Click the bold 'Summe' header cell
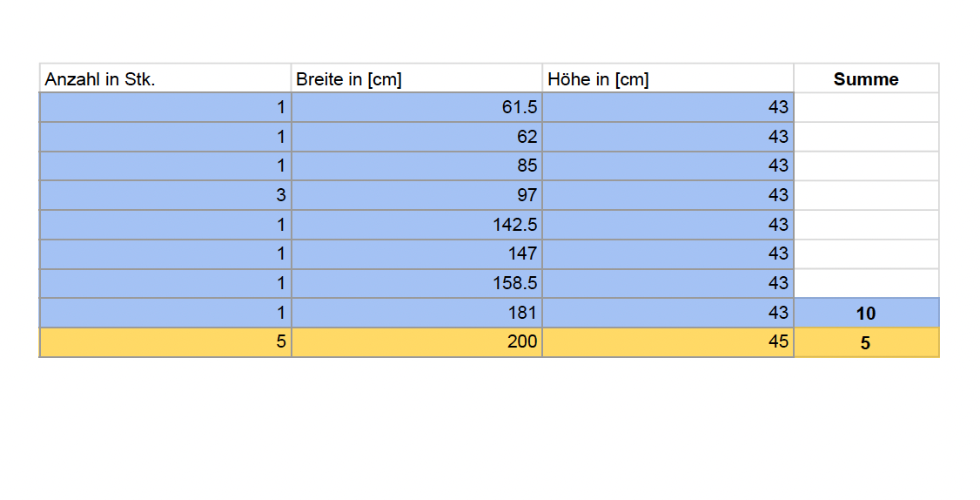The image size is (980, 500). coord(866,78)
